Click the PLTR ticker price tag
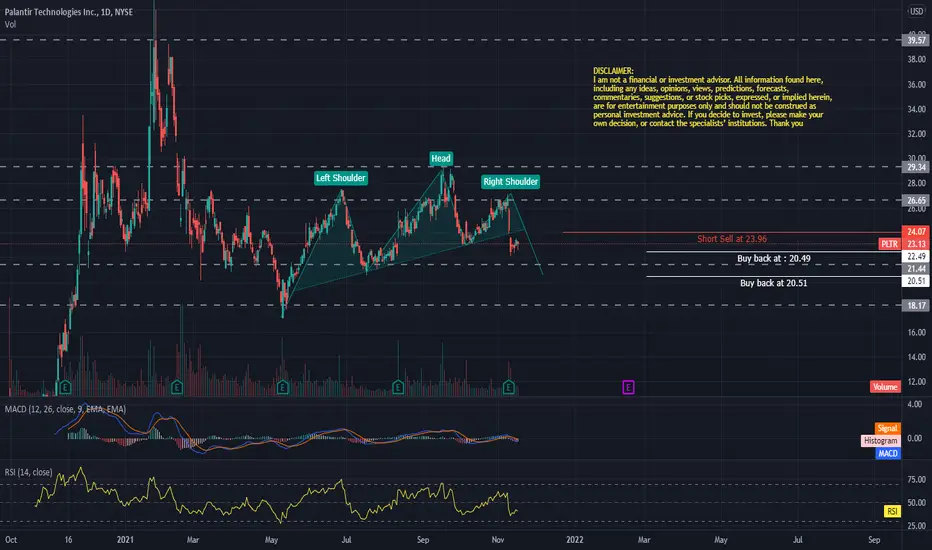932x550 pixels. point(889,244)
